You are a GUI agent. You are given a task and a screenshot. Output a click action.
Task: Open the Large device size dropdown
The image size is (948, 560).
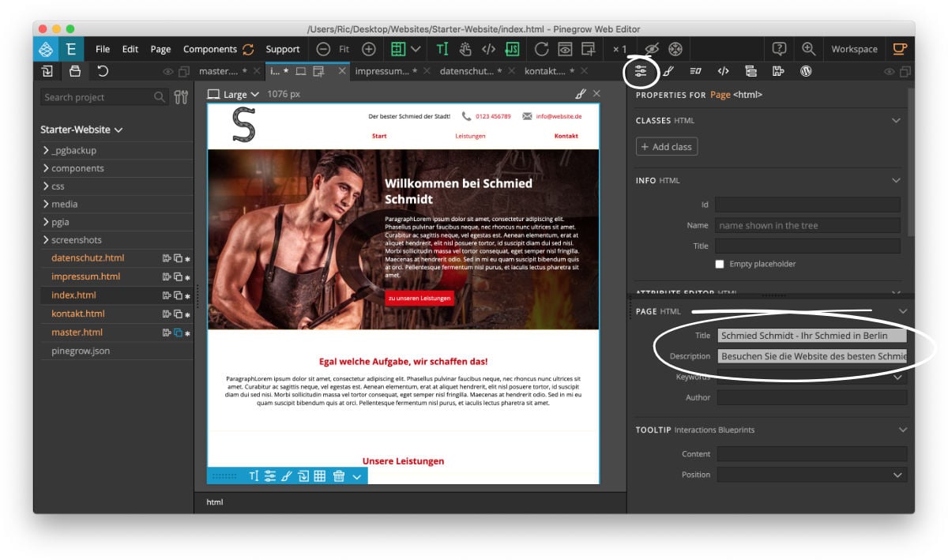(234, 94)
